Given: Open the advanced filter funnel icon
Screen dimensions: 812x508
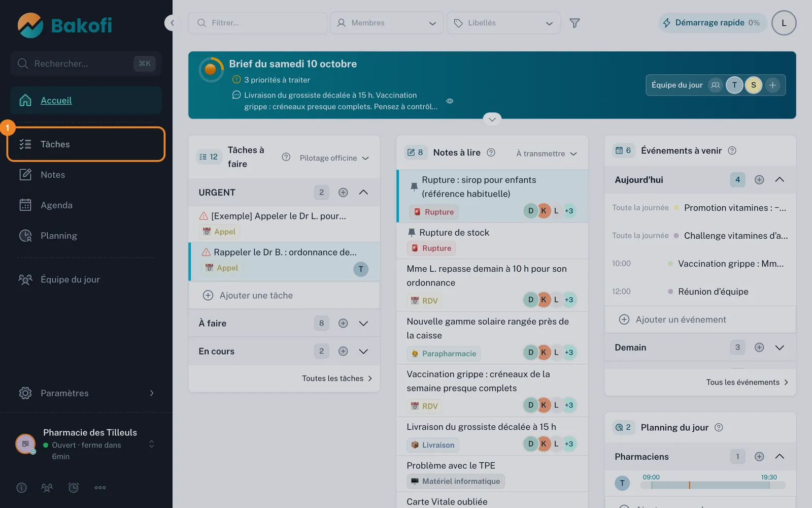Looking at the screenshot, I should click(574, 23).
